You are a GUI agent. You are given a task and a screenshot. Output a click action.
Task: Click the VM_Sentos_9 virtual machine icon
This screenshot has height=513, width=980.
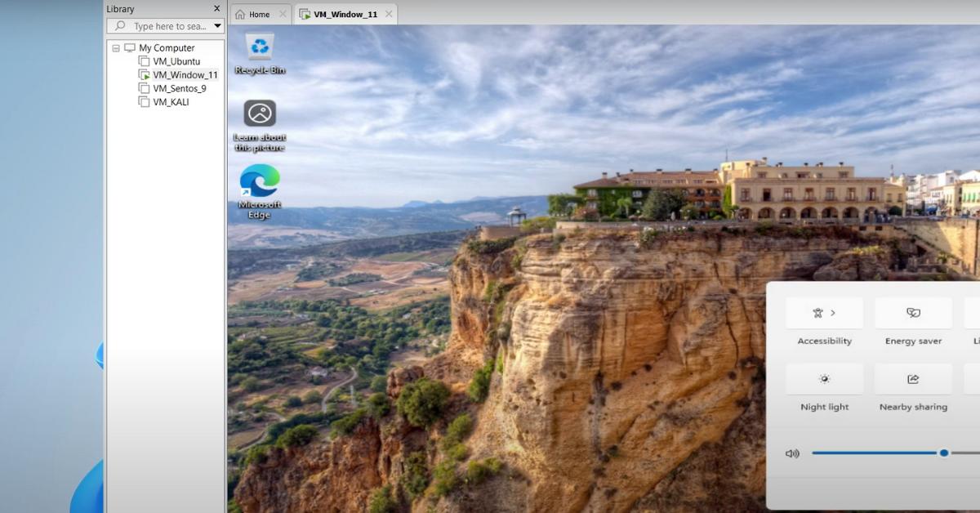click(144, 88)
